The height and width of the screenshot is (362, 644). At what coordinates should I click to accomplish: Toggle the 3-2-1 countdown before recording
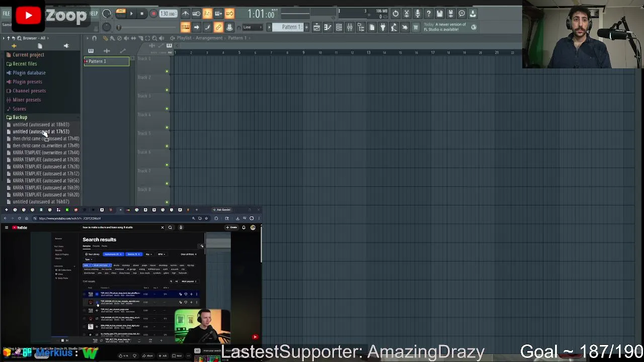pos(207,14)
